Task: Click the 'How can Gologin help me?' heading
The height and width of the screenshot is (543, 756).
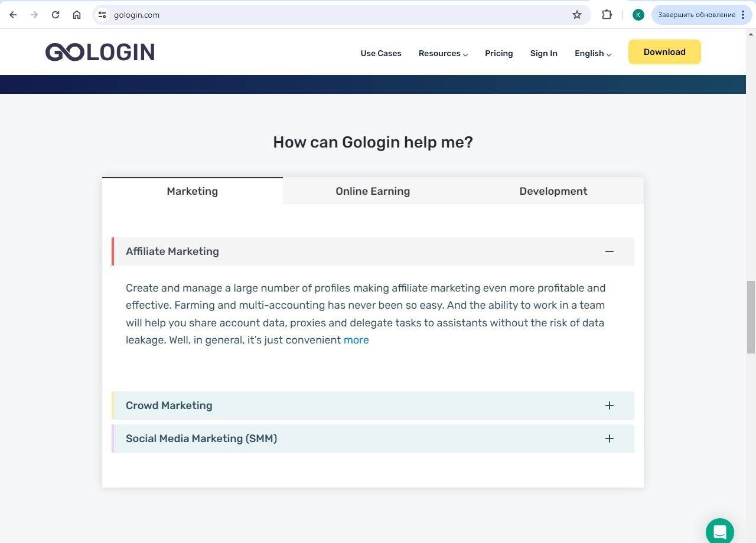Action: pyautogui.click(x=373, y=142)
